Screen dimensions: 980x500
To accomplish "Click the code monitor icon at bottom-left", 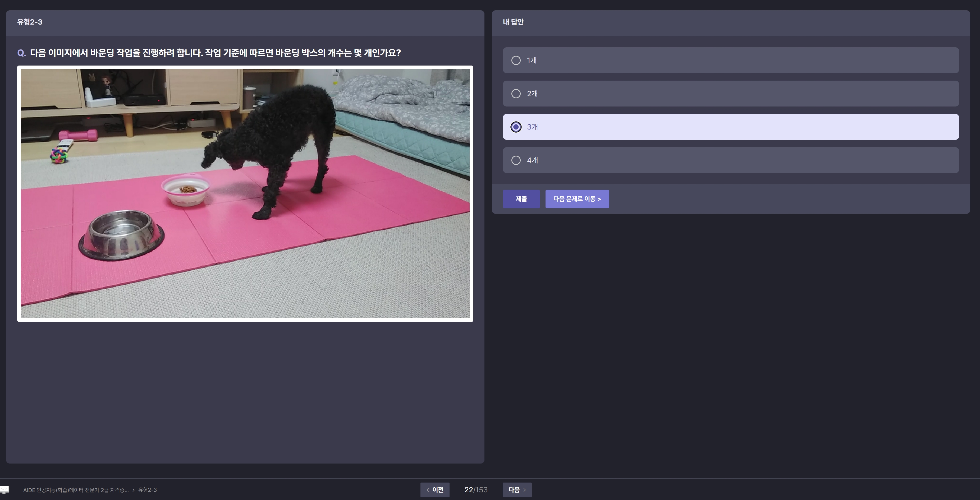I will pos(4,489).
